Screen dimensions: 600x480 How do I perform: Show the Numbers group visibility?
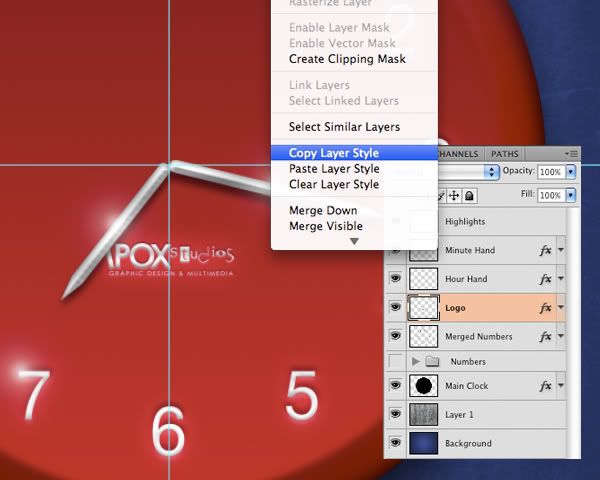pyautogui.click(x=395, y=361)
